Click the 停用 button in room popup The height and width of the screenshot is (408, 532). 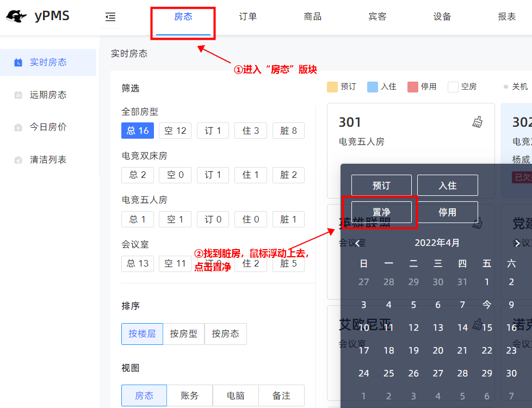click(x=448, y=212)
